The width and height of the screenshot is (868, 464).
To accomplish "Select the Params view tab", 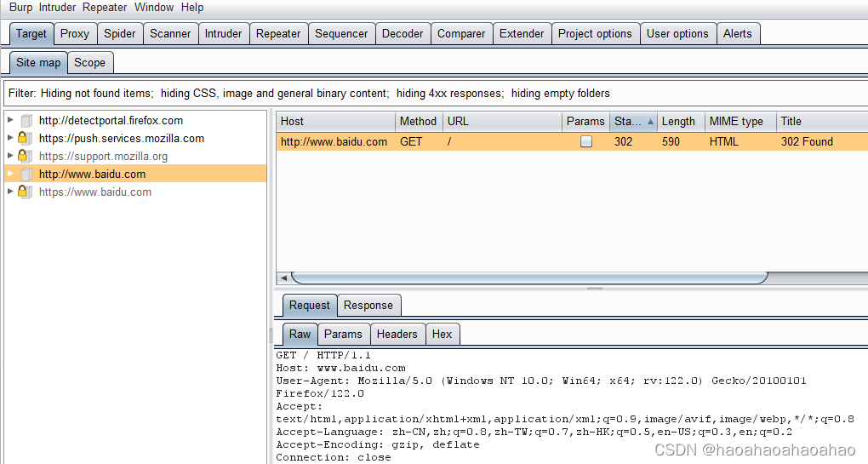I will tap(343, 334).
